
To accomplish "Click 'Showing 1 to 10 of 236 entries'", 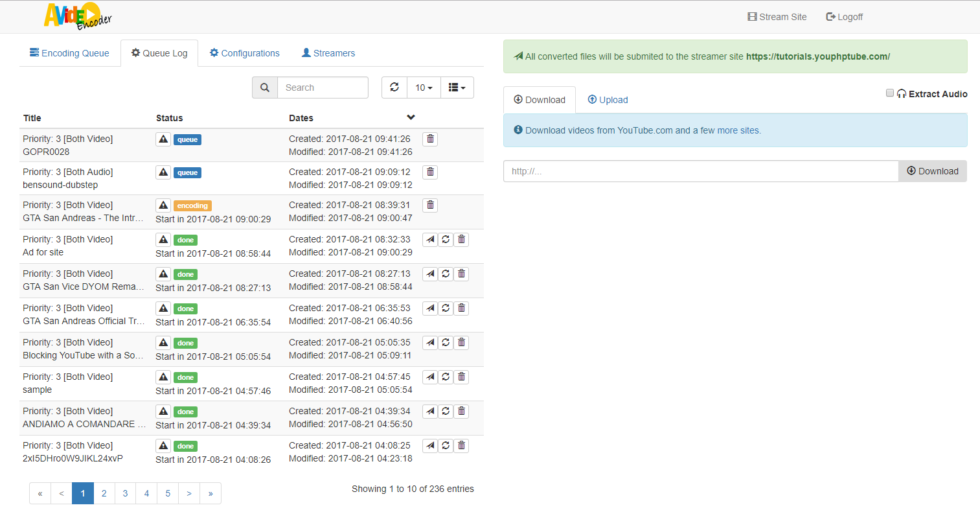I will pos(413,489).
